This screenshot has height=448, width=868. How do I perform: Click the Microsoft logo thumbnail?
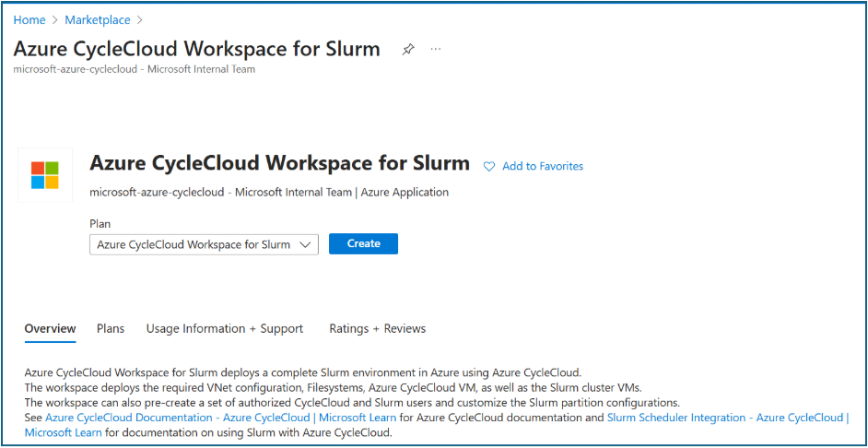pos(45,175)
